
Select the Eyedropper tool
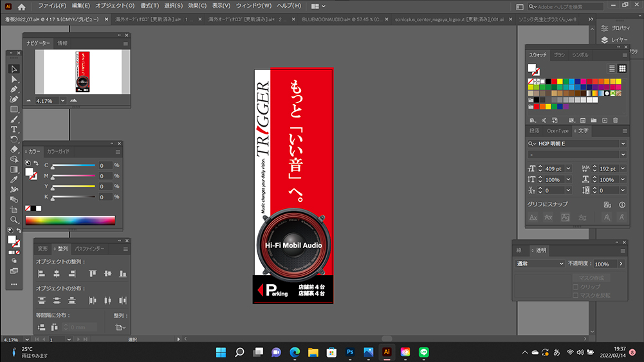(14, 179)
